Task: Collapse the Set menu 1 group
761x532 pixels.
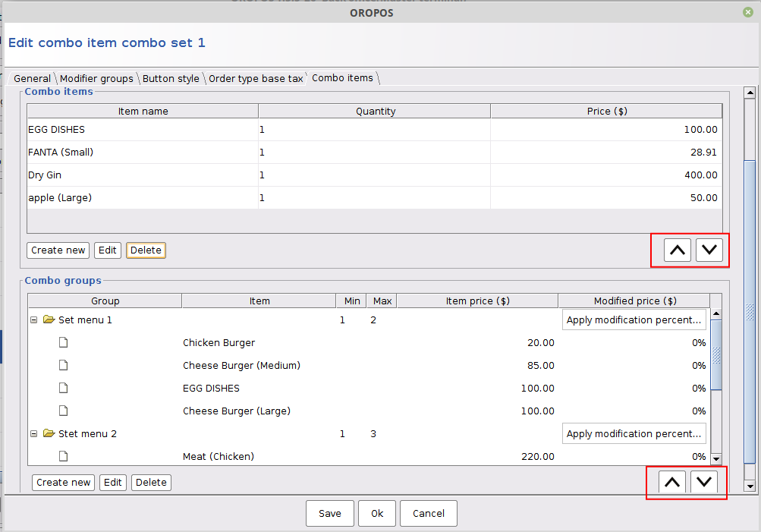Action: pyautogui.click(x=34, y=320)
